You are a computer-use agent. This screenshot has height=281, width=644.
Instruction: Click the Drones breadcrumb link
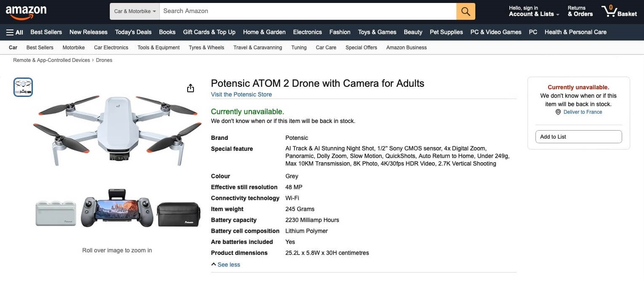point(104,60)
